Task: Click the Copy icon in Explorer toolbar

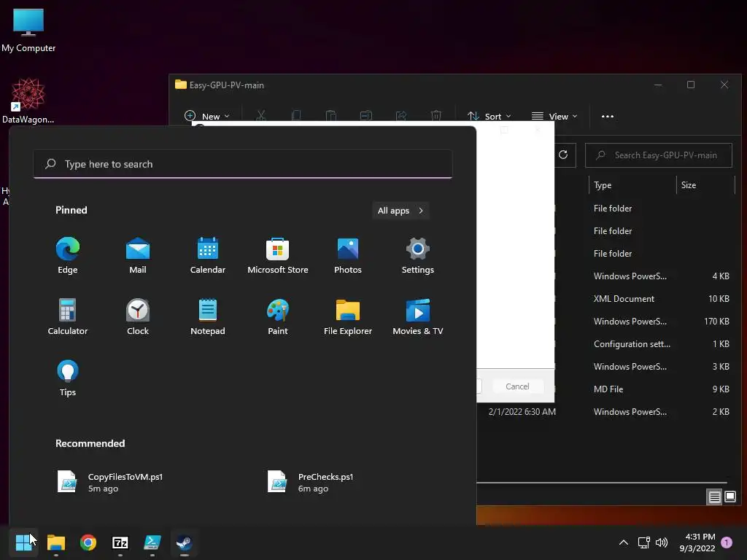Action: pos(296,116)
